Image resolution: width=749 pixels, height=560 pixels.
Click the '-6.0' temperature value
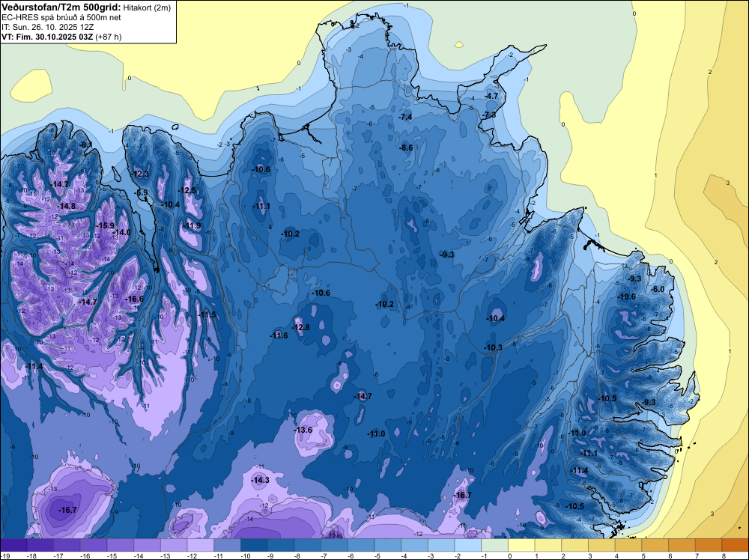click(x=658, y=289)
